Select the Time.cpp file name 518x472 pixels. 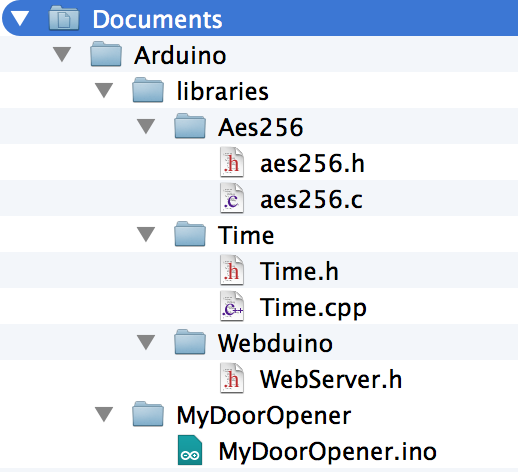point(313,307)
